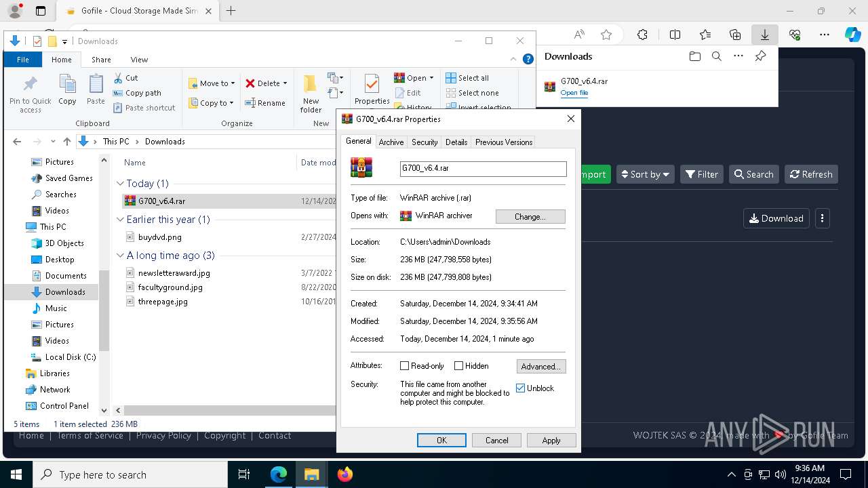The height and width of the screenshot is (488, 868).
Task: Click the Advanced... button
Action: 541,367
